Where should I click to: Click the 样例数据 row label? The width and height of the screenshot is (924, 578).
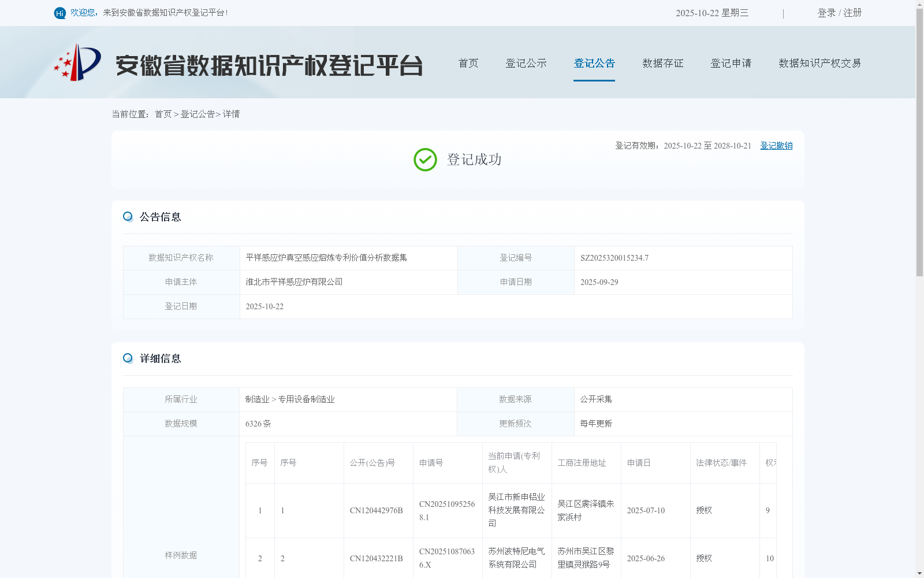click(x=181, y=555)
